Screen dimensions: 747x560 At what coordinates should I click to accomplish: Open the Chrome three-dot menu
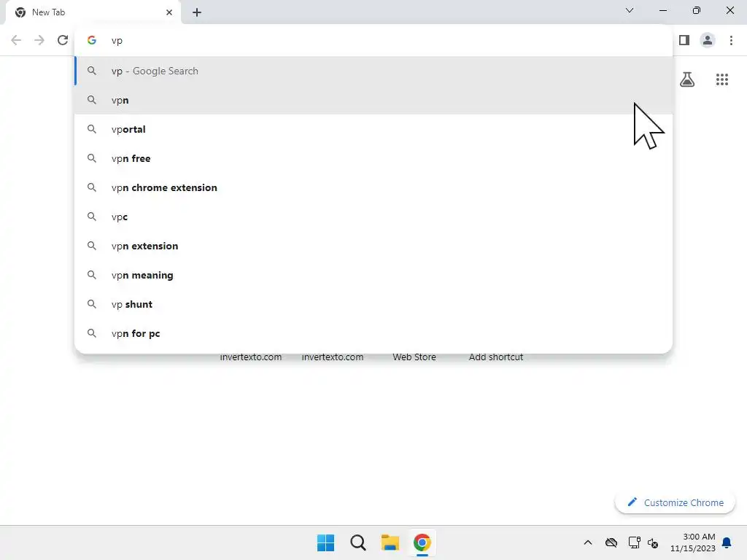731,40
